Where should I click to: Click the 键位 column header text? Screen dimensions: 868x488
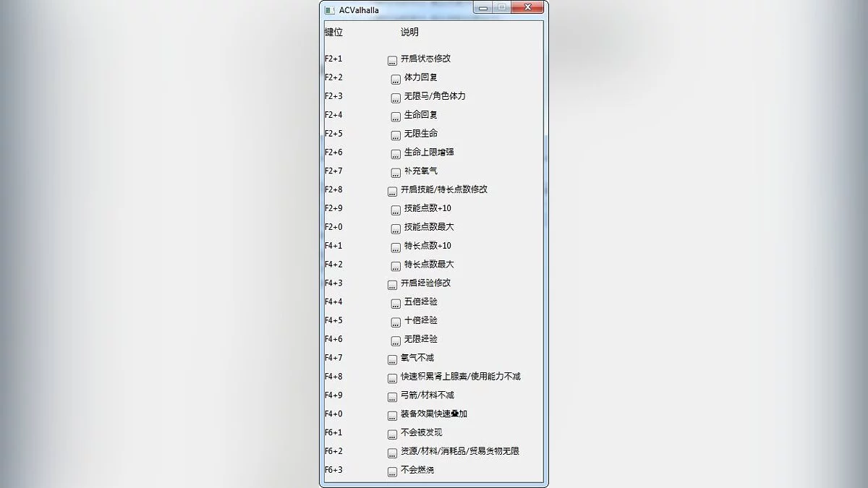333,33
